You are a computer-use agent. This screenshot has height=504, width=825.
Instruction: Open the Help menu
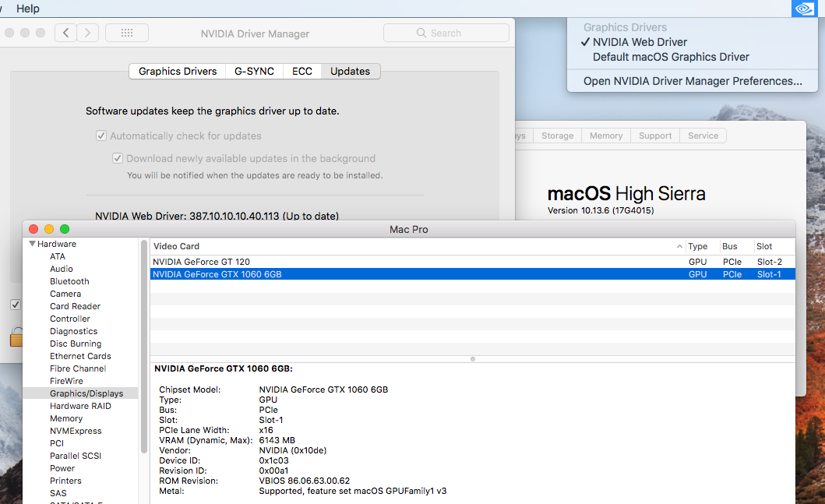[x=28, y=9]
